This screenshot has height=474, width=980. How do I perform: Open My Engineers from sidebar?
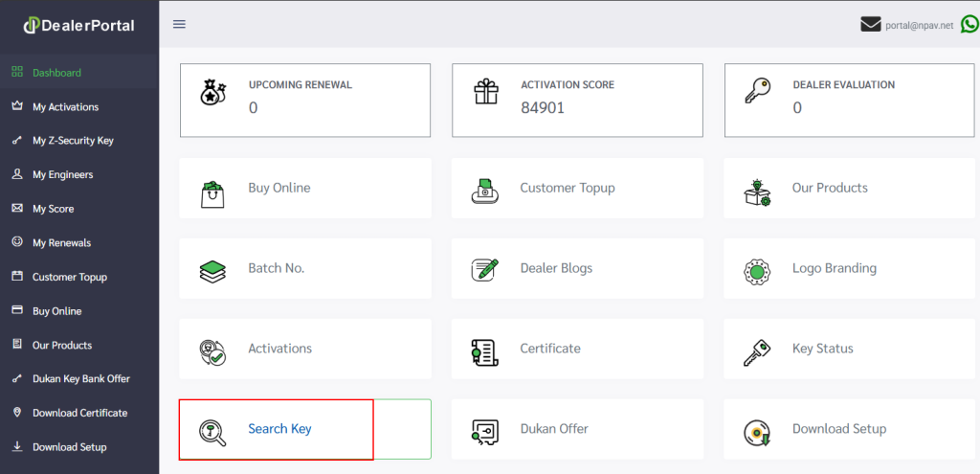[62, 175]
